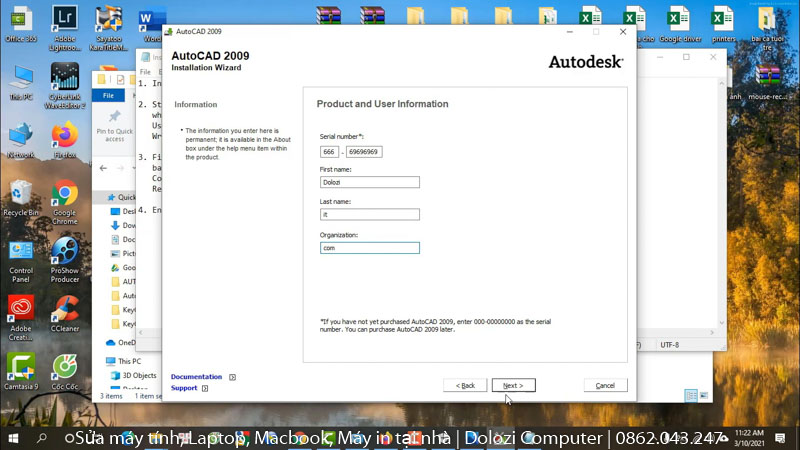Open the Documentation link
Viewport: 800px width, 450px height.
[196, 377]
